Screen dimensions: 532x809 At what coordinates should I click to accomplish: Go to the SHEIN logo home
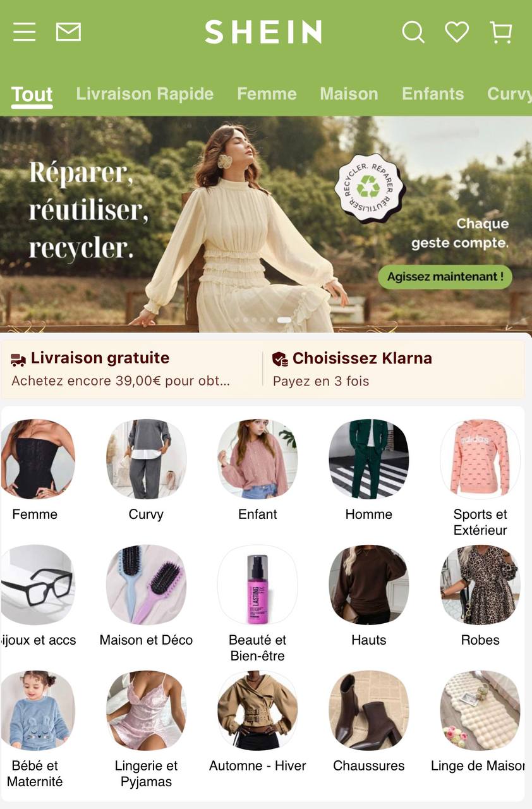pos(263,32)
